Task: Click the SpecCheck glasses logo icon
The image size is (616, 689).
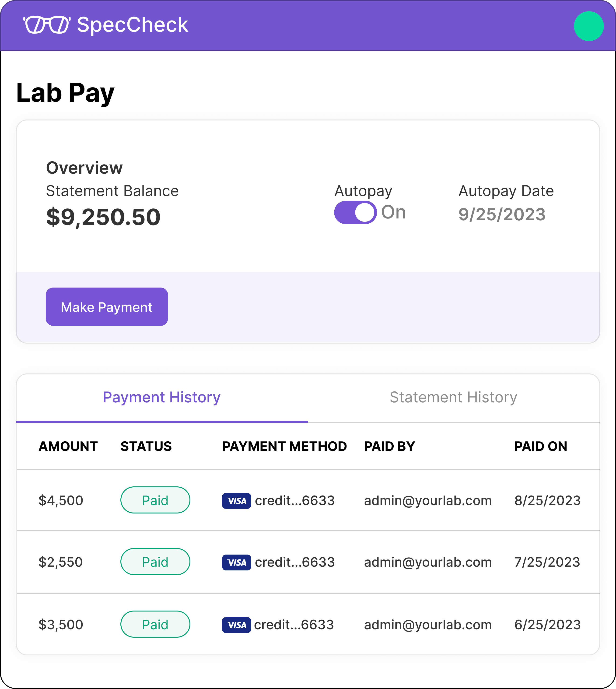Action: (47, 25)
